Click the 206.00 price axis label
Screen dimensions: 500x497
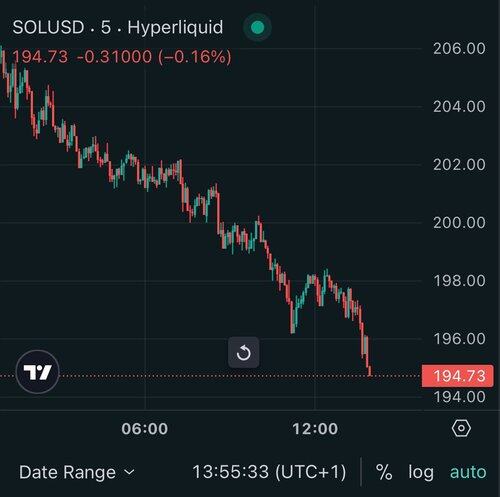tap(459, 49)
